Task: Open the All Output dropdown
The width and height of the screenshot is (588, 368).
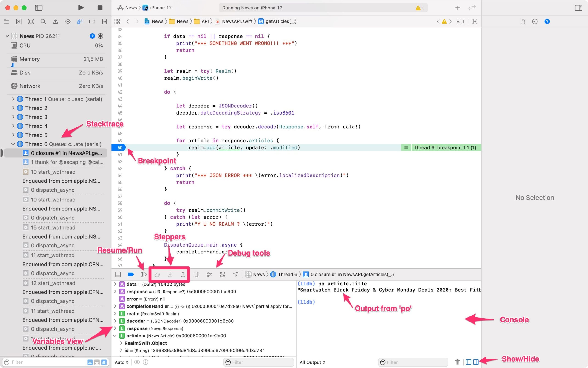Action: click(x=312, y=362)
